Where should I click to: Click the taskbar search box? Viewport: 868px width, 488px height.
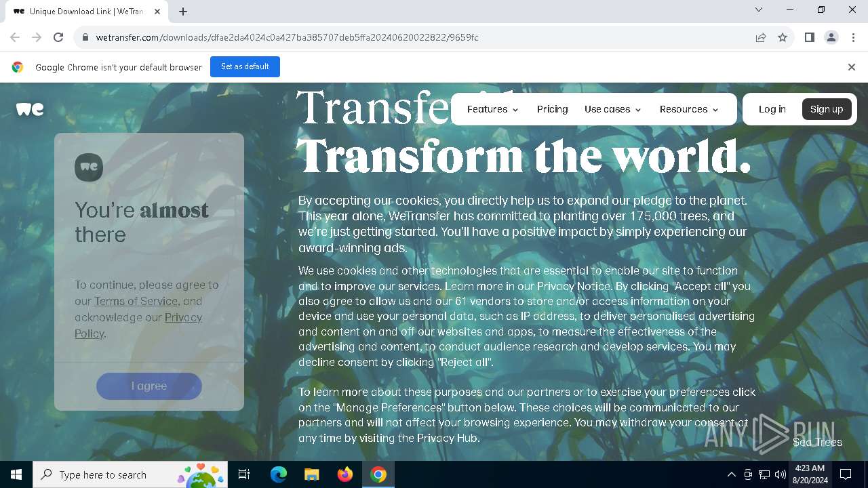click(130, 474)
